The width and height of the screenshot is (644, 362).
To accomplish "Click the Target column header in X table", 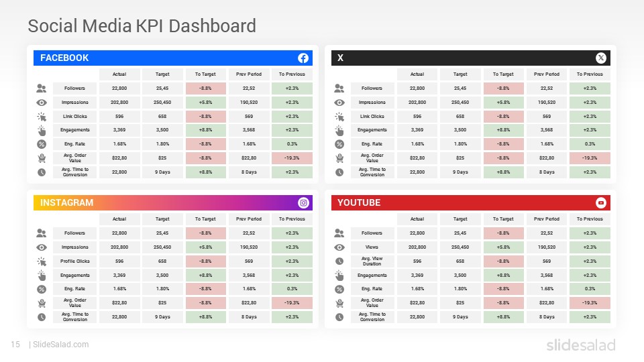I will point(460,74).
